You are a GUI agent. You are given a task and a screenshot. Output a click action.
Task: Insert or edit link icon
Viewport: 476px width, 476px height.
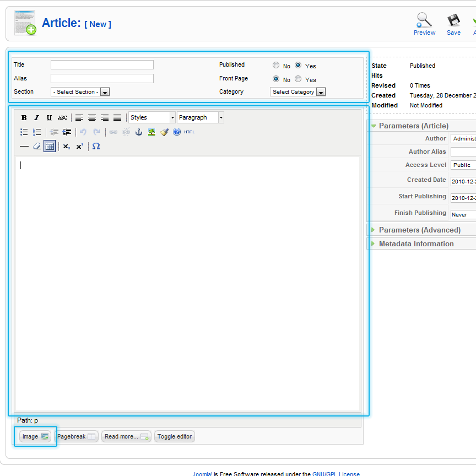click(113, 132)
